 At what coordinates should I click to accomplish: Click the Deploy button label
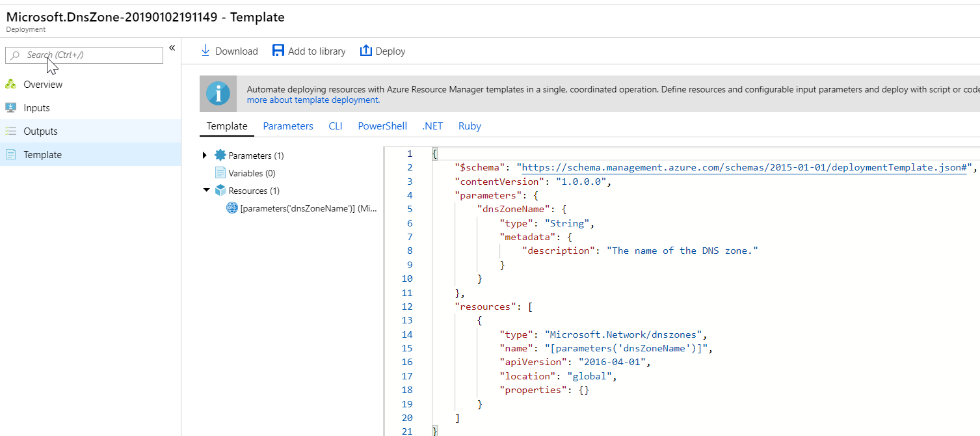(391, 51)
